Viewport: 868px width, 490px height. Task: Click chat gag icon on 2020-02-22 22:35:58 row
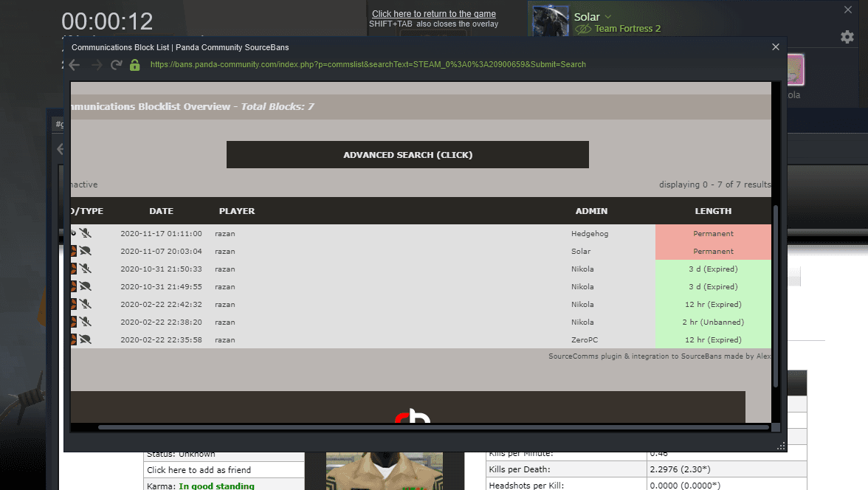(x=86, y=339)
